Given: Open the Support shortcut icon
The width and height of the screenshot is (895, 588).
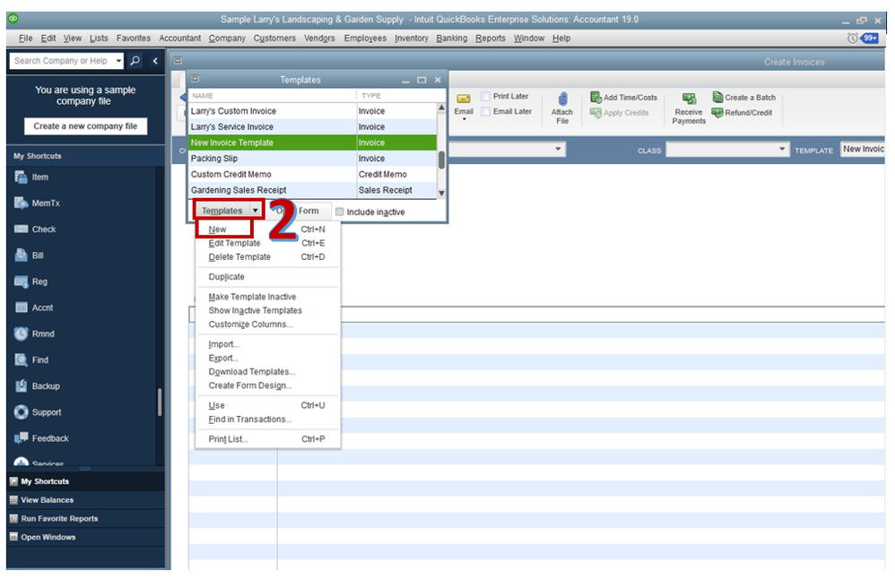Looking at the screenshot, I should coord(22,413).
